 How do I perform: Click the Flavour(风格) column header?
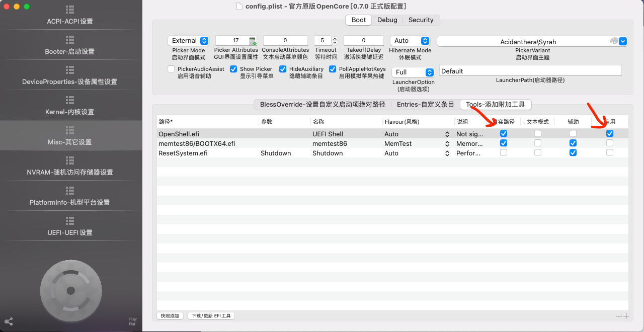[418, 122]
